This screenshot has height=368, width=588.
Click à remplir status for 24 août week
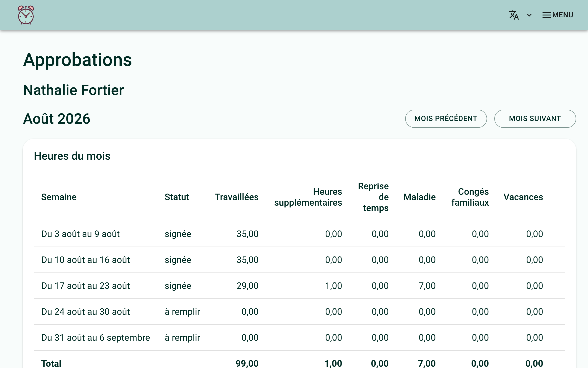pyautogui.click(x=182, y=312)
